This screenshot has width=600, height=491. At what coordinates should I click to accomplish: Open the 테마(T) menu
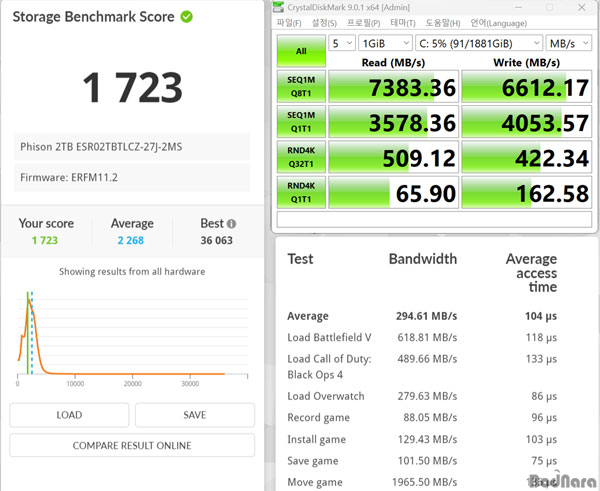tap(403, 22)
